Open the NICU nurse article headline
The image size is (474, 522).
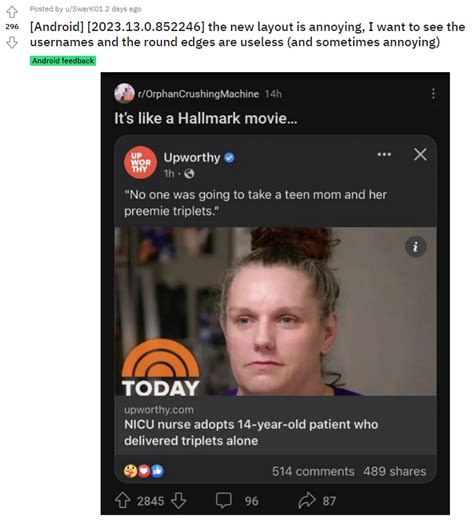click(x=251, y=433)
